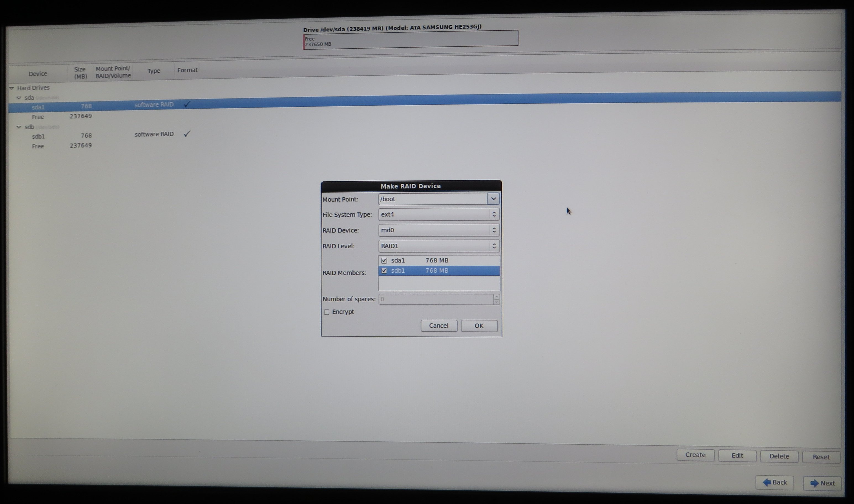Open the File System Type selector

[x=439, y=214]
